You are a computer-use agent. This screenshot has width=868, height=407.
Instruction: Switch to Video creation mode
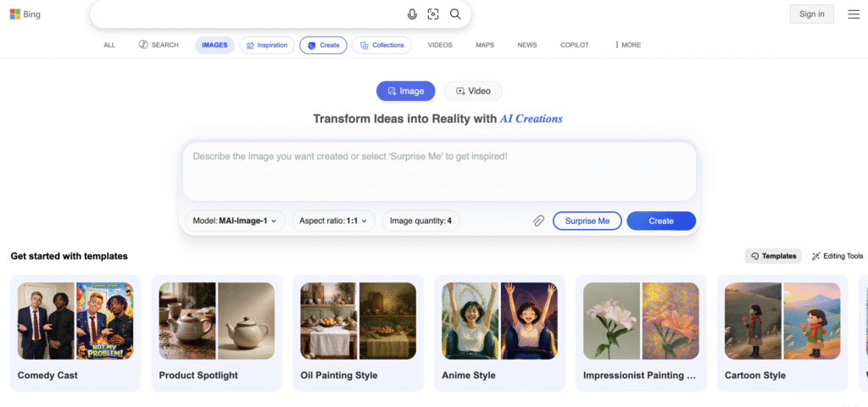[x=473, y=91]
